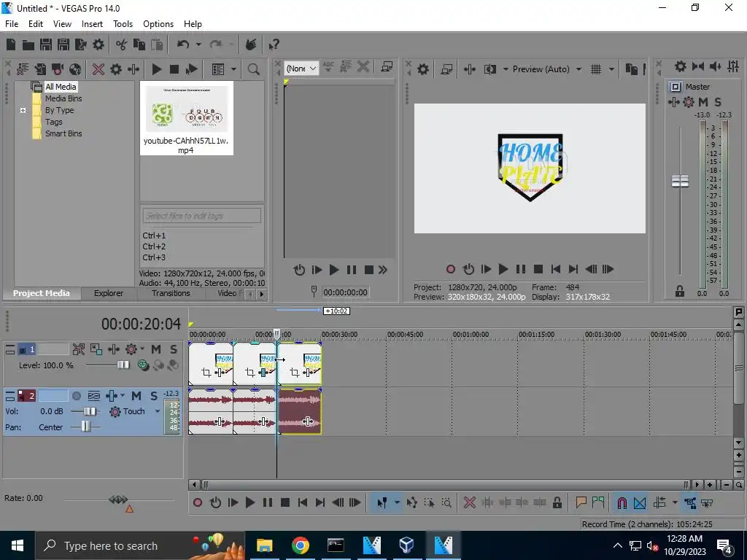Screen dimensions: 747x560
Task: Toggle the split screen view icon
Action: coord(489,69)
